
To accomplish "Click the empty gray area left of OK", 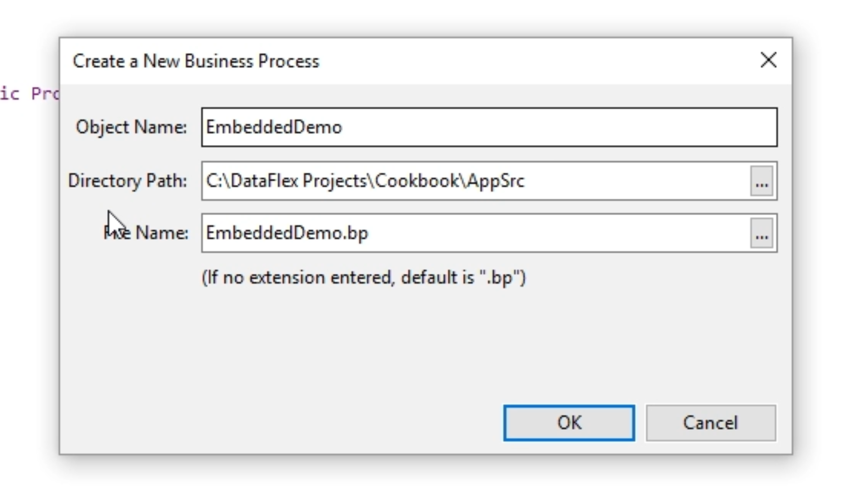I will pos(316,420).
